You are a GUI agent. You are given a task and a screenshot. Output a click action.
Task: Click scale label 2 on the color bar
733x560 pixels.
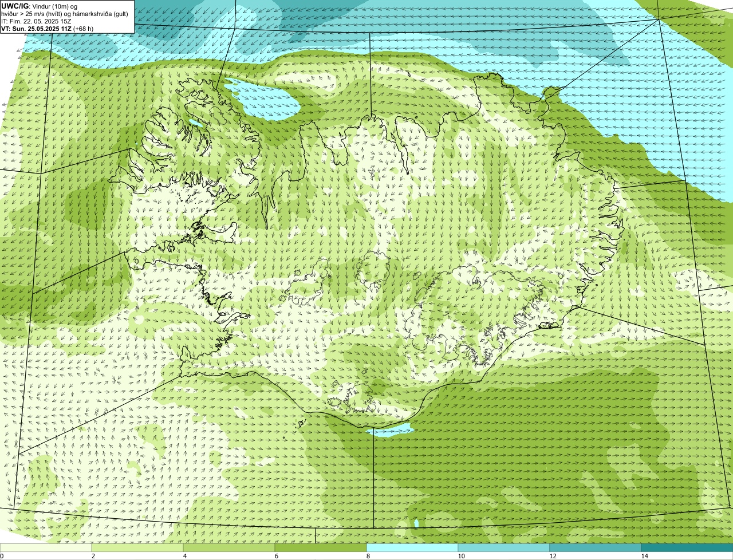tap(93, 556)
